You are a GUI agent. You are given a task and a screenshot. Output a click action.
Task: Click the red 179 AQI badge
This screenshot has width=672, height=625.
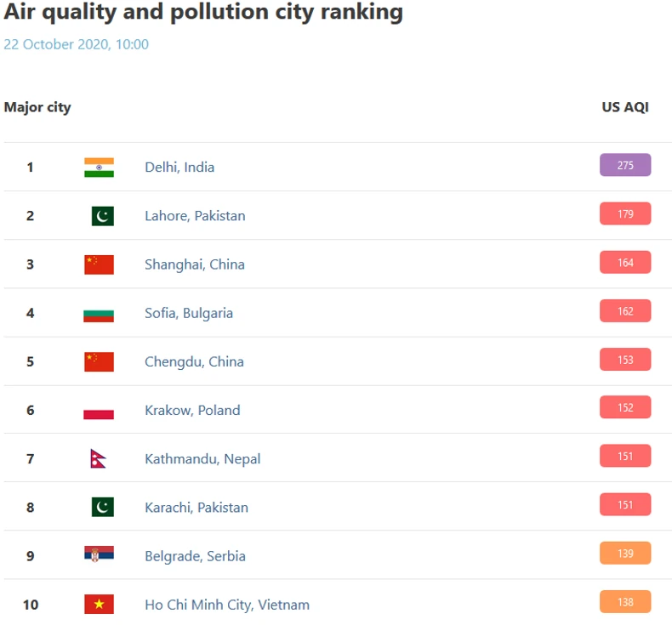[625, 213]
